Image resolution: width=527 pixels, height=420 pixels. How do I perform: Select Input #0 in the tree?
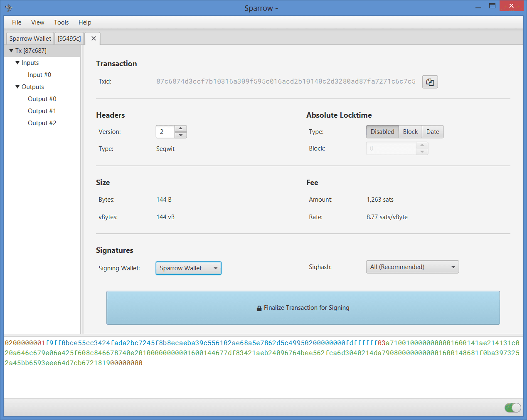[39, 75]
